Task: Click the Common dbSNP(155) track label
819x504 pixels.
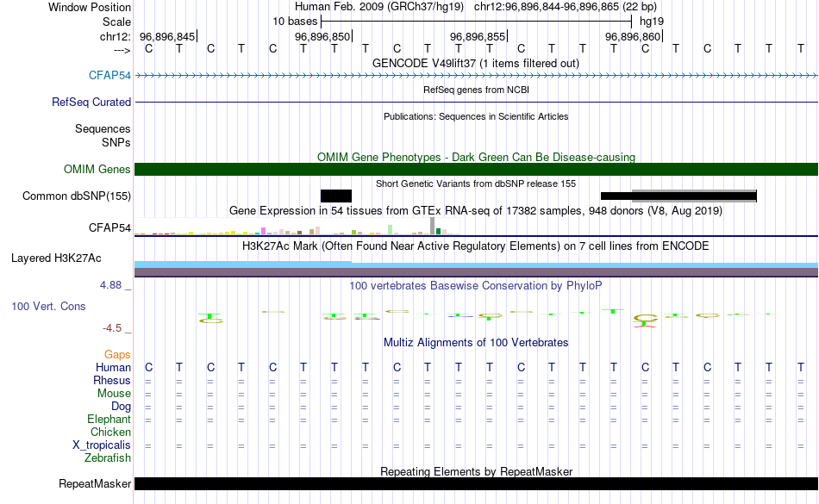Action: (x=76, y=196)
